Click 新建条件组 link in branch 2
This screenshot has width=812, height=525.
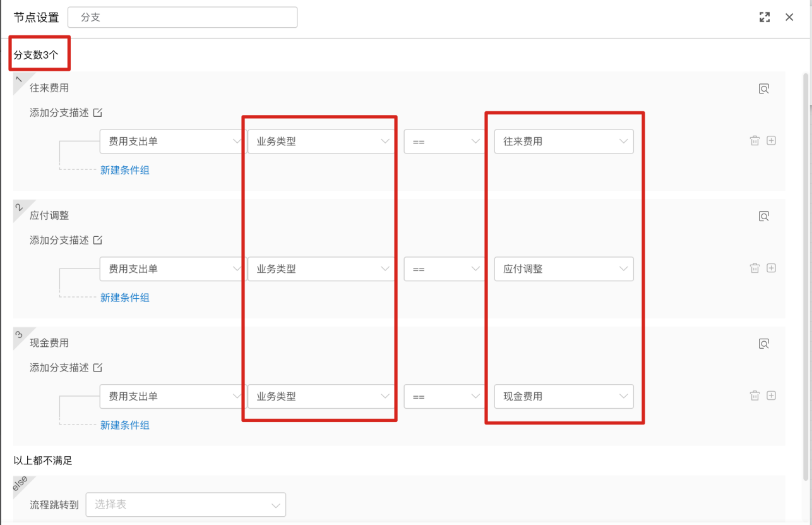click(125, 298)
